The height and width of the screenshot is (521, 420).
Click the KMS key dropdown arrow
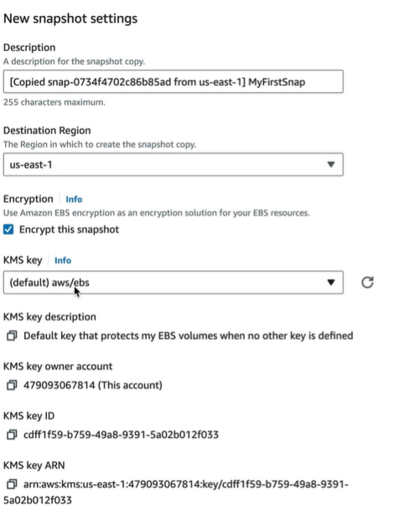click(330, 283)
